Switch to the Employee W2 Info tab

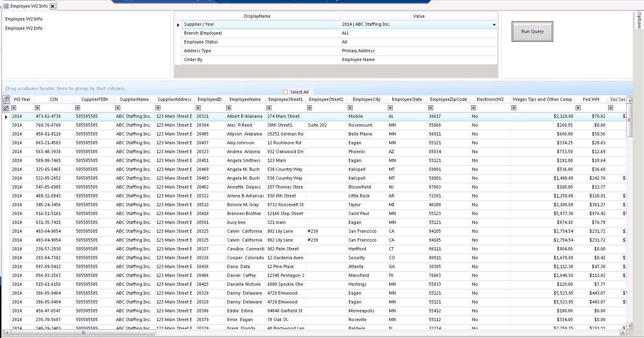29,6
